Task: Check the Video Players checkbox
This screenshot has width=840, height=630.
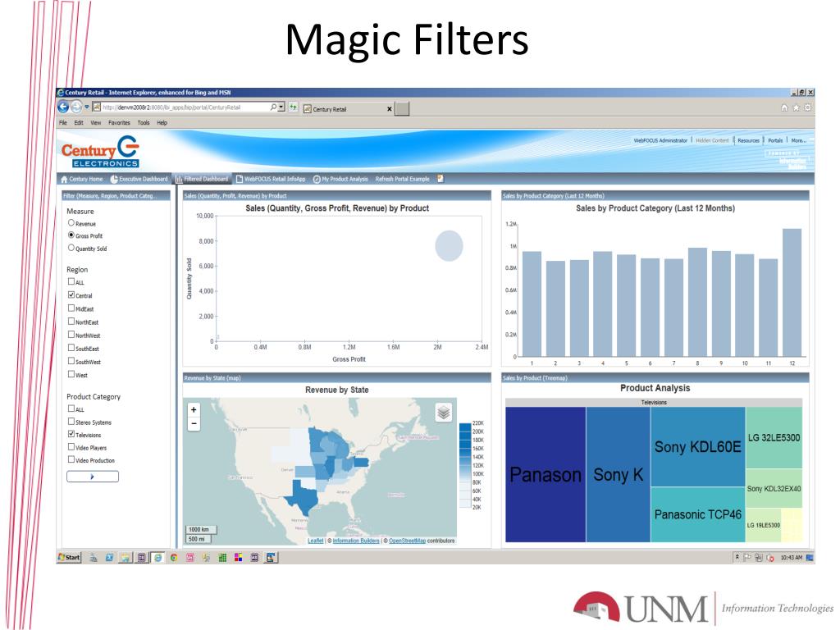Action: [x=71, y=447]
